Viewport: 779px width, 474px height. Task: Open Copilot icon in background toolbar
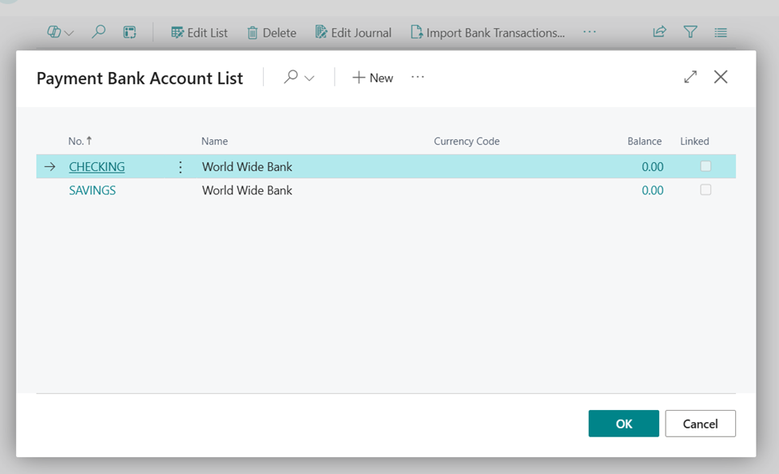coord(54,32)
